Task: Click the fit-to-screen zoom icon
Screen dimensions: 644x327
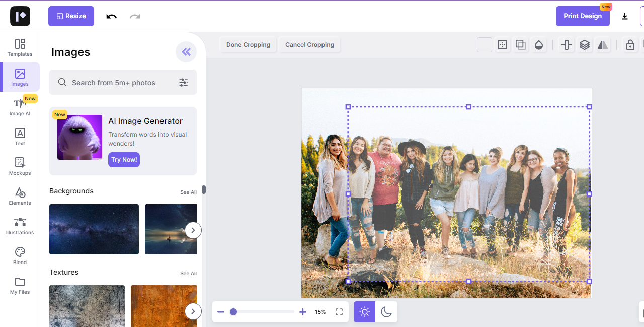Action: pyautogui.click(x=339, y=312)
